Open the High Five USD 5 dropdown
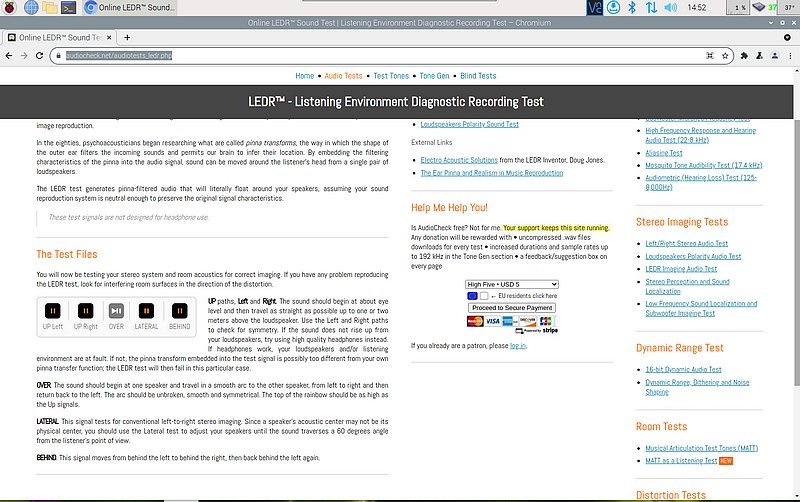Screen dimensions: 800x502 point(512,284)
